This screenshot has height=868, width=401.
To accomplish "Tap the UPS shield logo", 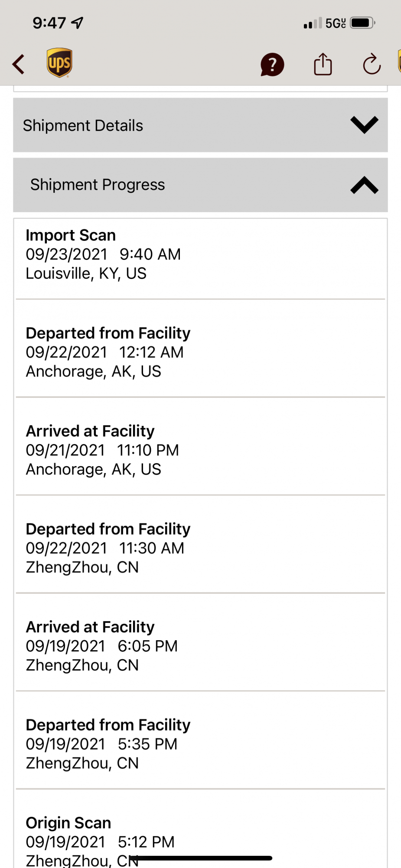I will 59,63.
